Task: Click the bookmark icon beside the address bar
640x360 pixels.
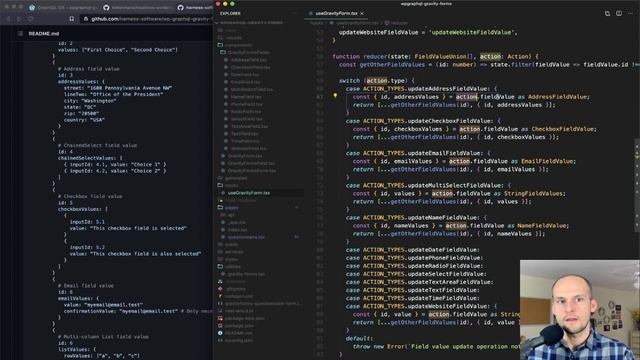Action: point(71,19)
